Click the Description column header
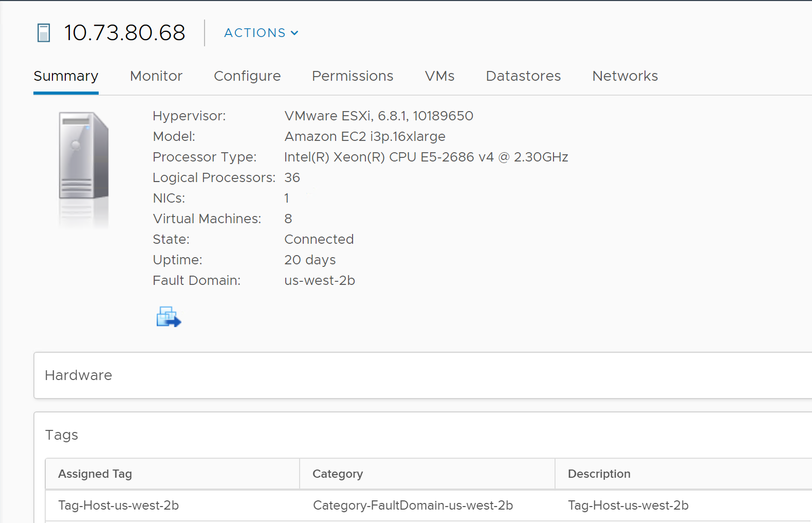 tap(599, 474)
